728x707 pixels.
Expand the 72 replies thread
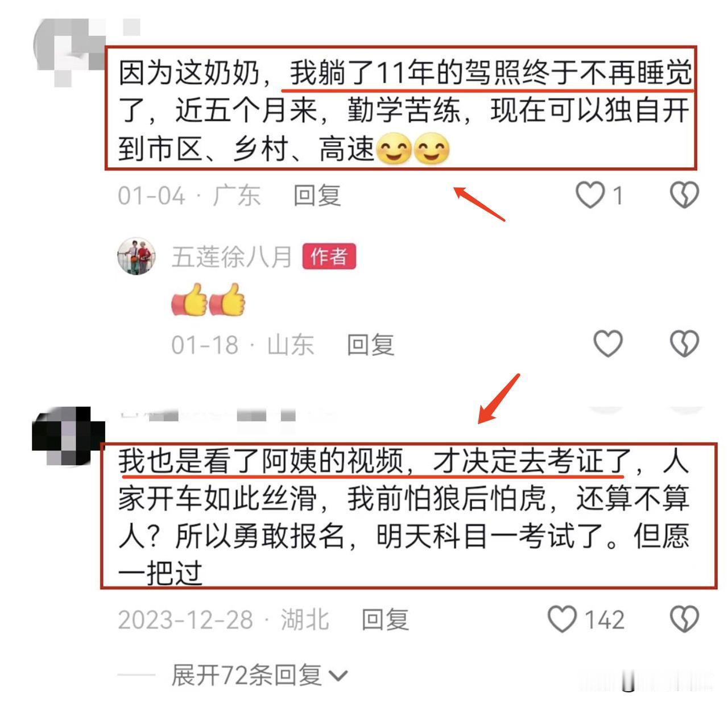coord(259,675)
